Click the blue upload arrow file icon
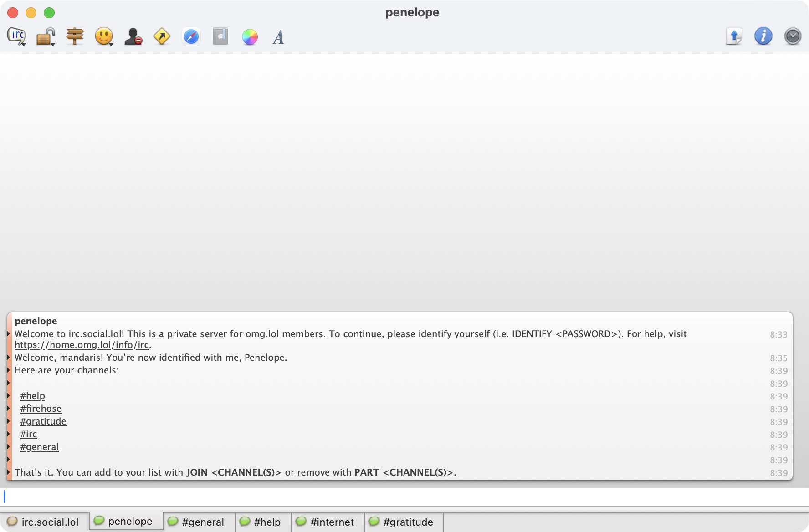The image size is (809, 532). (x=734, y=36)
